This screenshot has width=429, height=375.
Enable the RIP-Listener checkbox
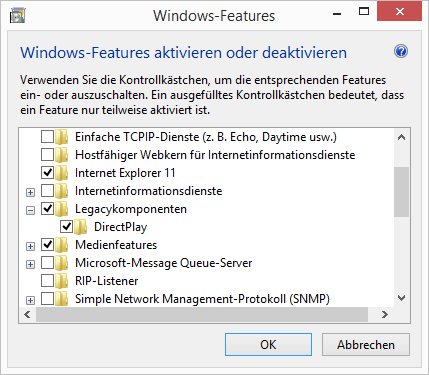47,281
